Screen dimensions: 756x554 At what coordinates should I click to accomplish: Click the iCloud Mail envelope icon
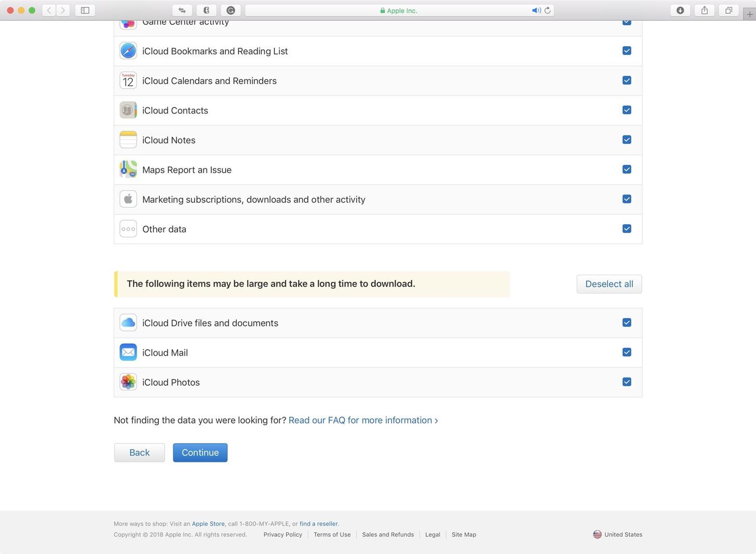coord(128,352)
